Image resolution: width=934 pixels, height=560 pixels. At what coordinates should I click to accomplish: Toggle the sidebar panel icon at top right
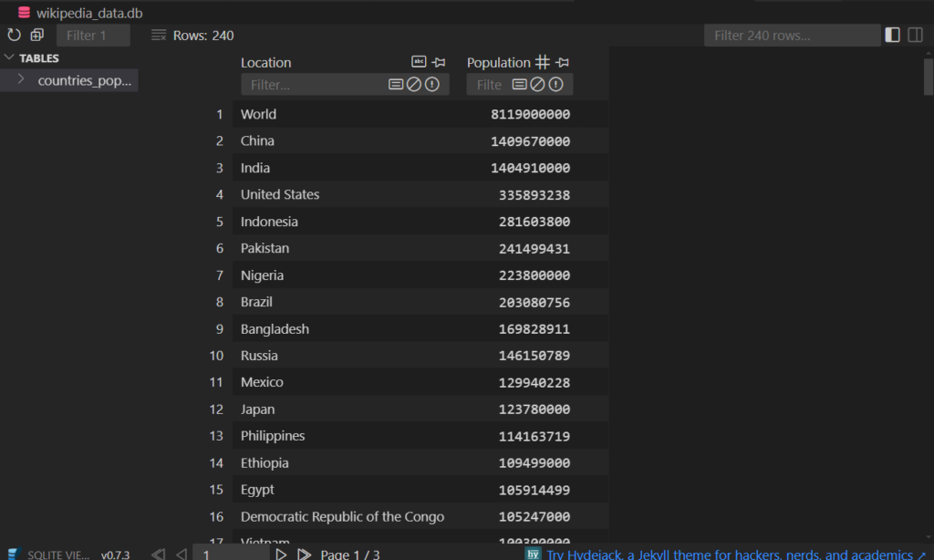(891, 34)
